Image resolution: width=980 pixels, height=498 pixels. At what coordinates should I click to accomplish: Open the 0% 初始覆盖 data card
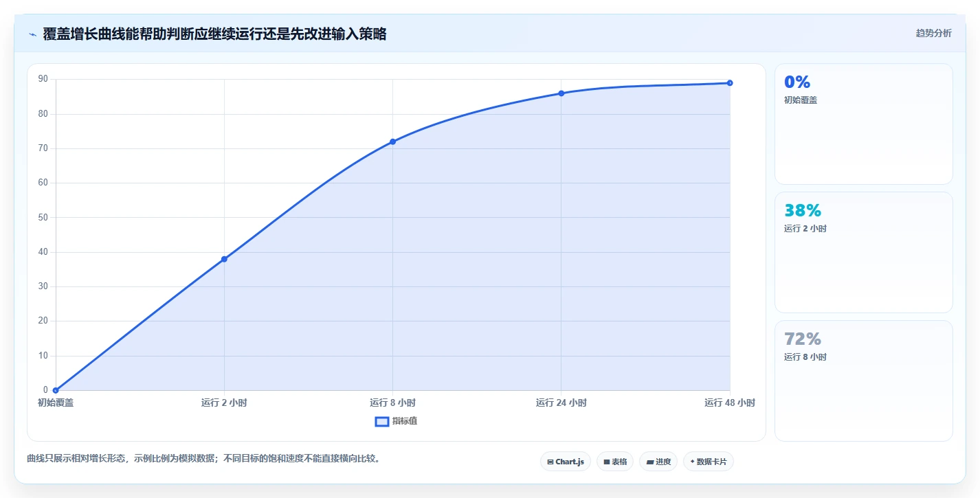pyautogui.click(x=863, y=124)
